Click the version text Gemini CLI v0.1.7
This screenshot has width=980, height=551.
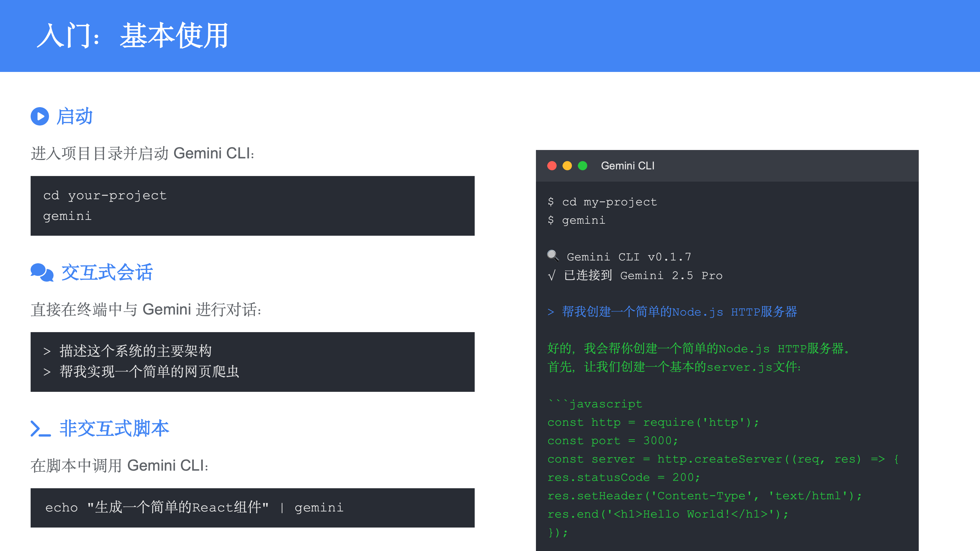click(x=629, y=257)
